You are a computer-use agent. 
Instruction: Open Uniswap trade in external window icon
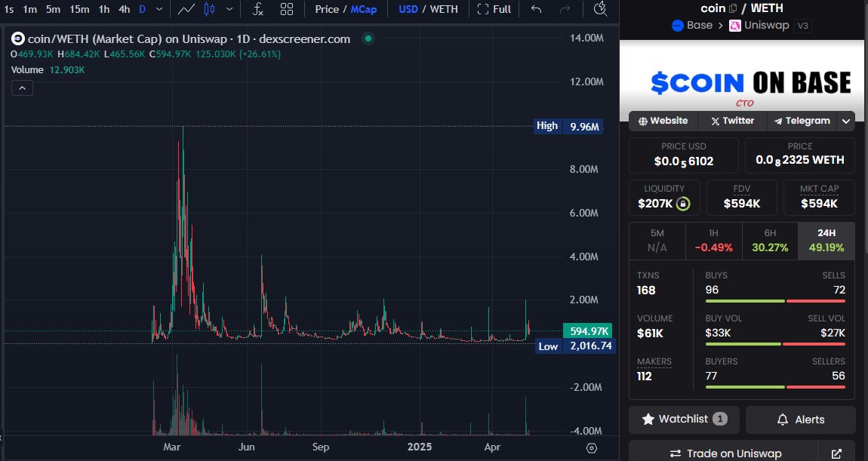click(x=836, y=453)
